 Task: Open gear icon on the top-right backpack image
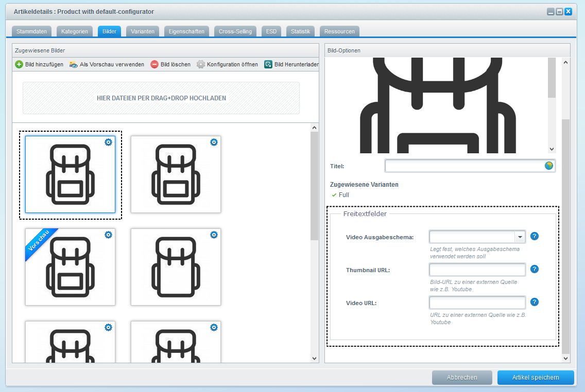pos(214,142)
